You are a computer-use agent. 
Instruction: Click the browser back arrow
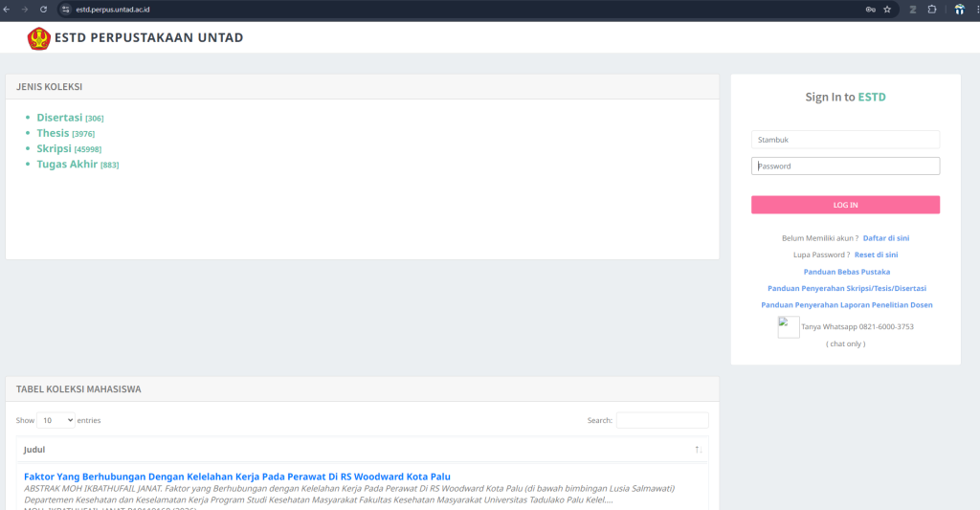coord(8,9)
